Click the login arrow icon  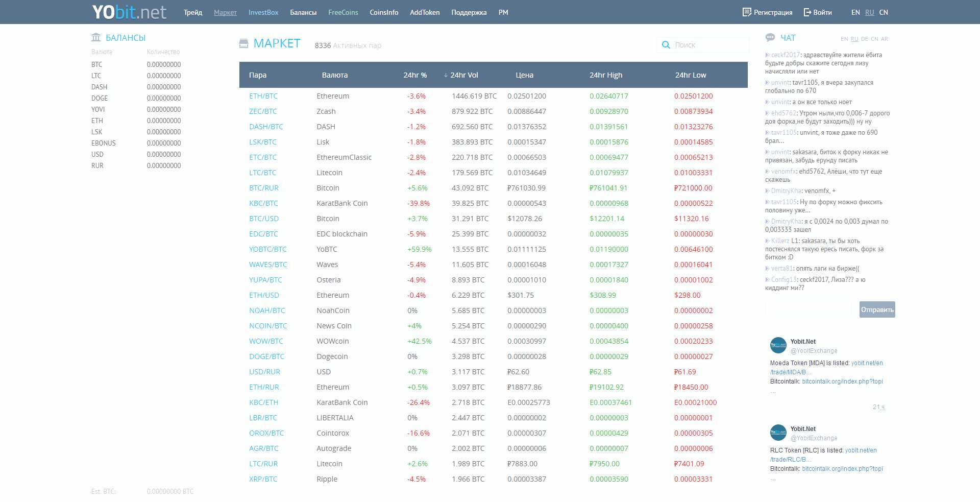coord(807,12)
